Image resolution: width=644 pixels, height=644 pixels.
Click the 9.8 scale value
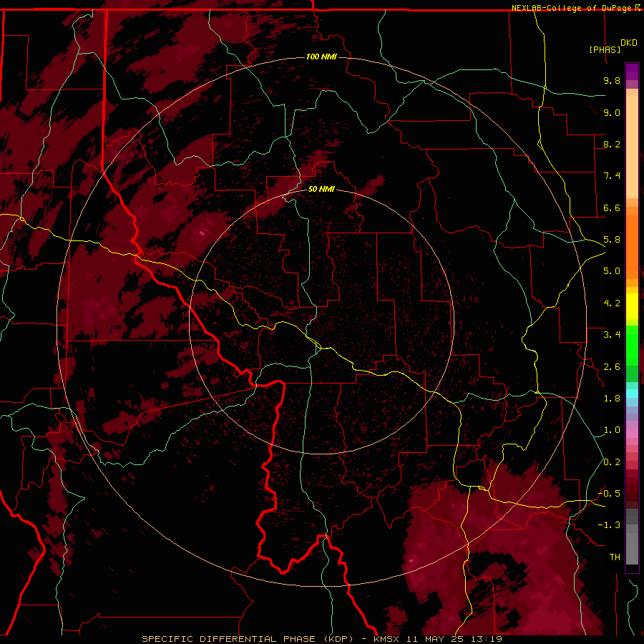[x=612, y=80]
